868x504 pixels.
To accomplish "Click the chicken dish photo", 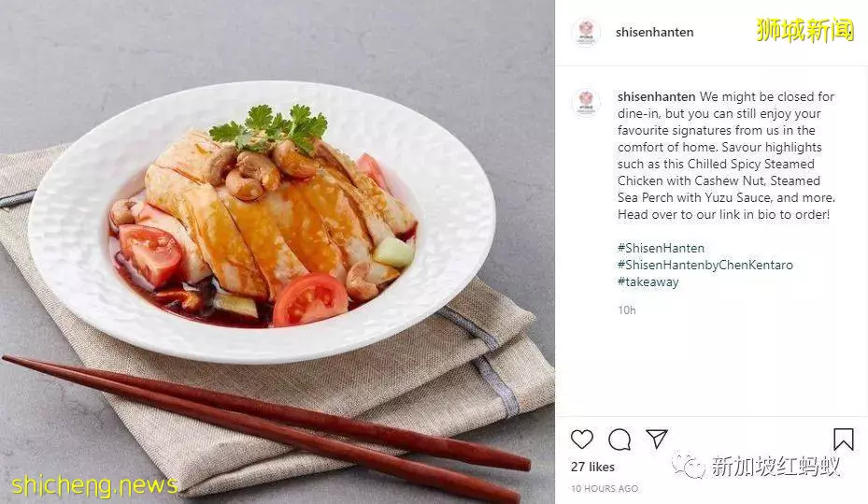I will pyautogui.click(x=277, y=252).
